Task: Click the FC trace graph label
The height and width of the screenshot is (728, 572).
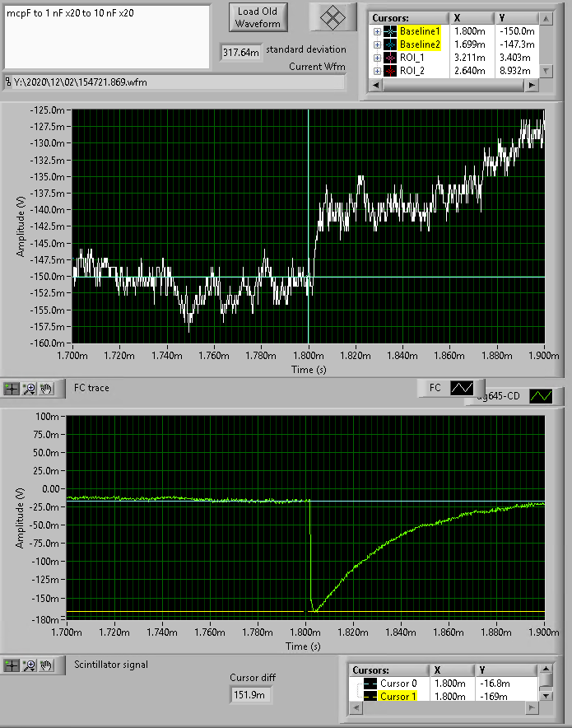Action: [x=91, y=388]
